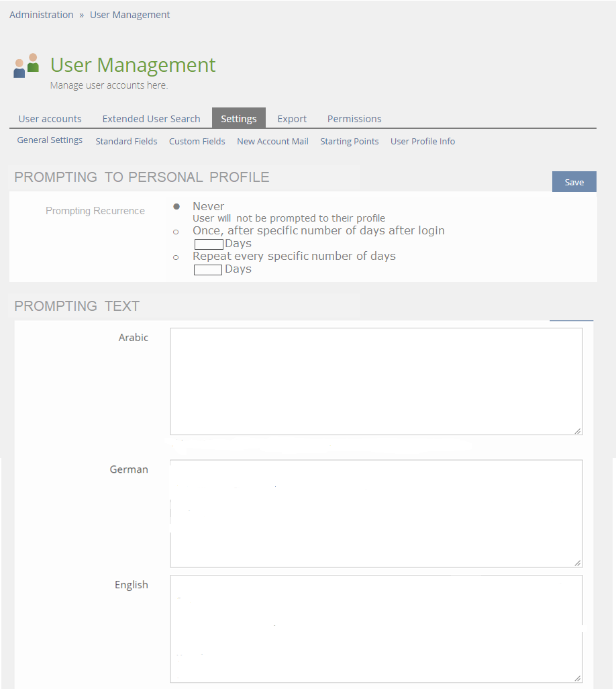Grab the German text area resize handle
Screen dimensions: 616x689
coord(578,563)
